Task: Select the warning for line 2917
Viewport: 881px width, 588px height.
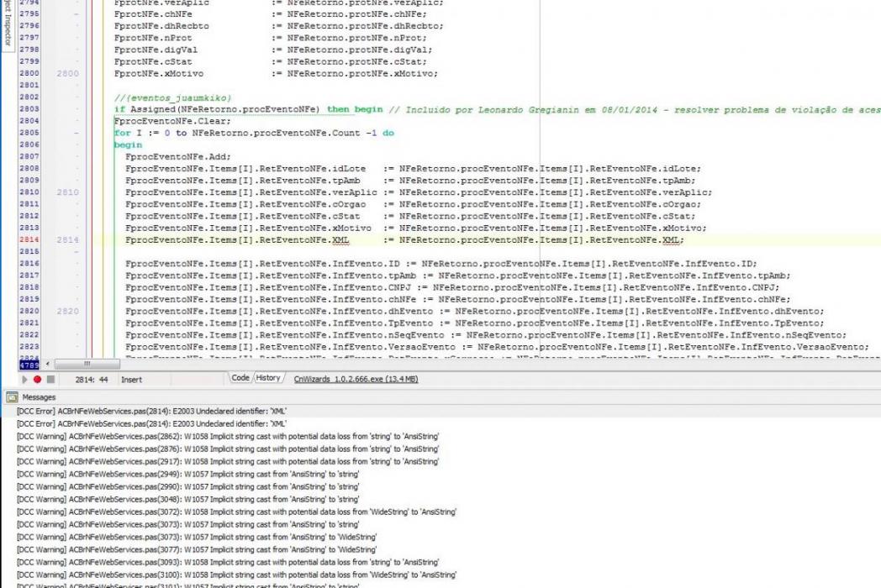Action: tap(228, 462)
